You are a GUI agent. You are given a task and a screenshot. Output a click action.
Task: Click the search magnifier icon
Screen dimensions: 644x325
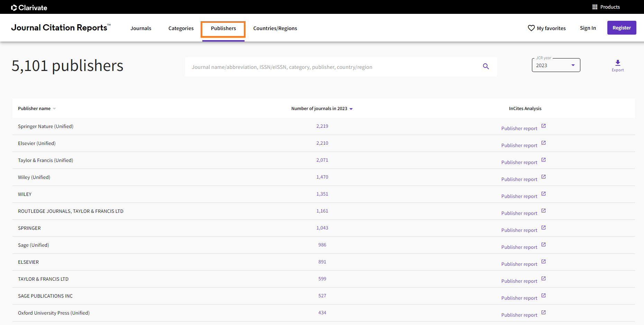486,66
